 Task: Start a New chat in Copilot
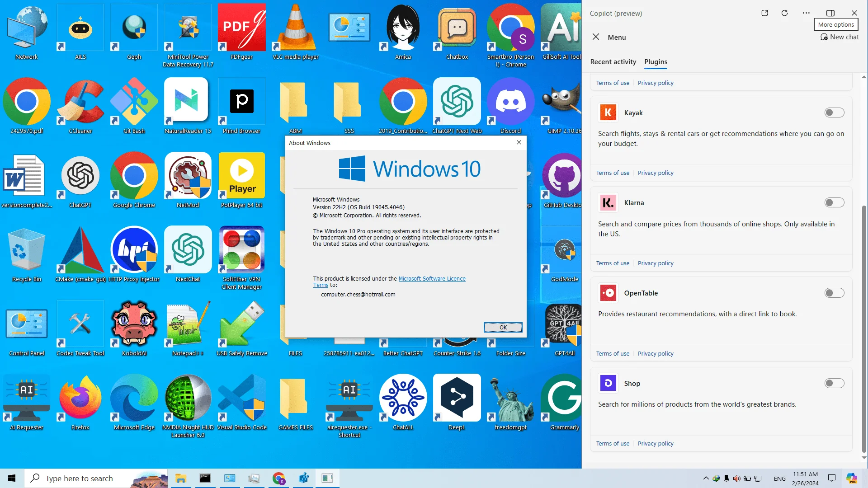tap(840, 37)
